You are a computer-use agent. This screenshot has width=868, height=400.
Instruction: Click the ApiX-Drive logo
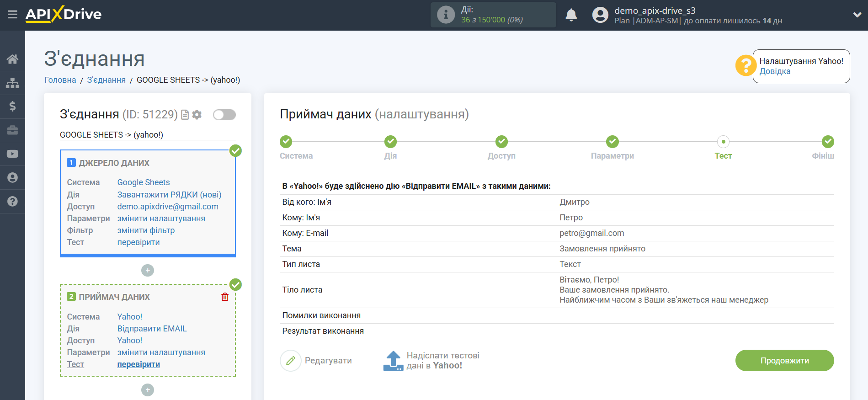point(64,14)
